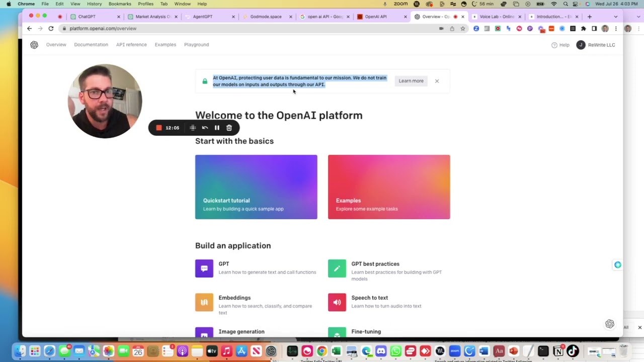
Task: Open the Fine-tuning guide
Action: pos(366,332)
